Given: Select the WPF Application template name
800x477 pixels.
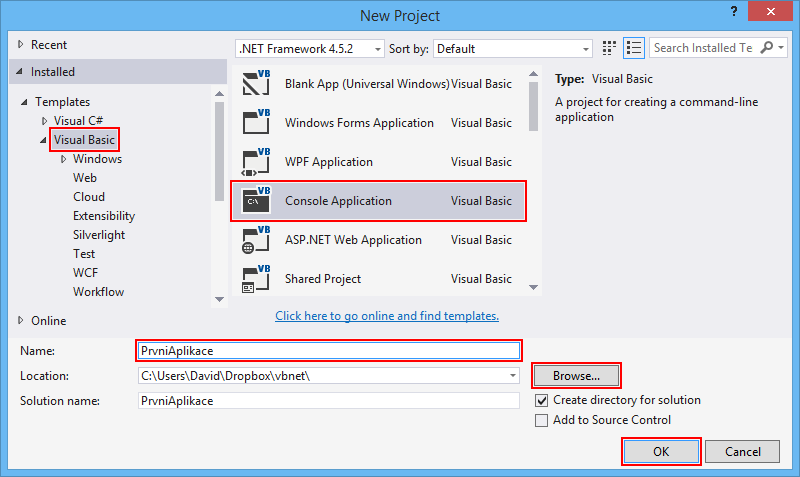Looking at the screenshot, I should click(x=329, y=162).
